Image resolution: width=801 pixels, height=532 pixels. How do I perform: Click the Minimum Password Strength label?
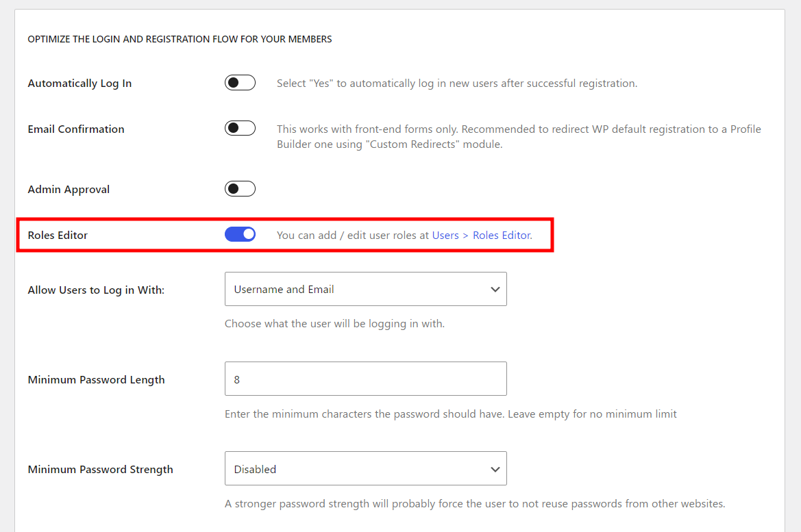coord(100,469)
